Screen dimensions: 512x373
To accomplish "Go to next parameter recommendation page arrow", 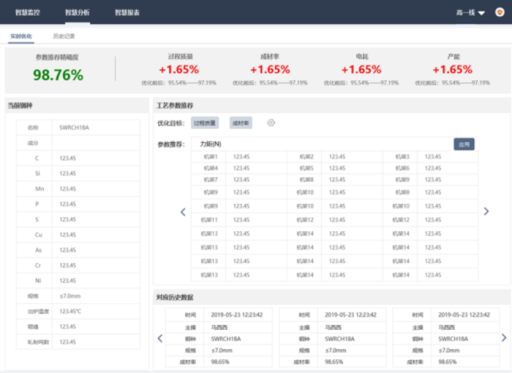I will [486, 211].
